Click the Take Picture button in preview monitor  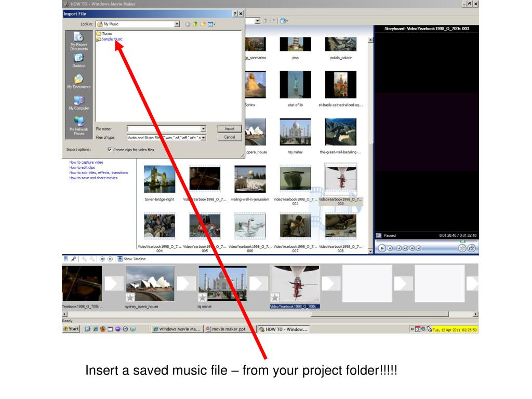tap(472, 248)
